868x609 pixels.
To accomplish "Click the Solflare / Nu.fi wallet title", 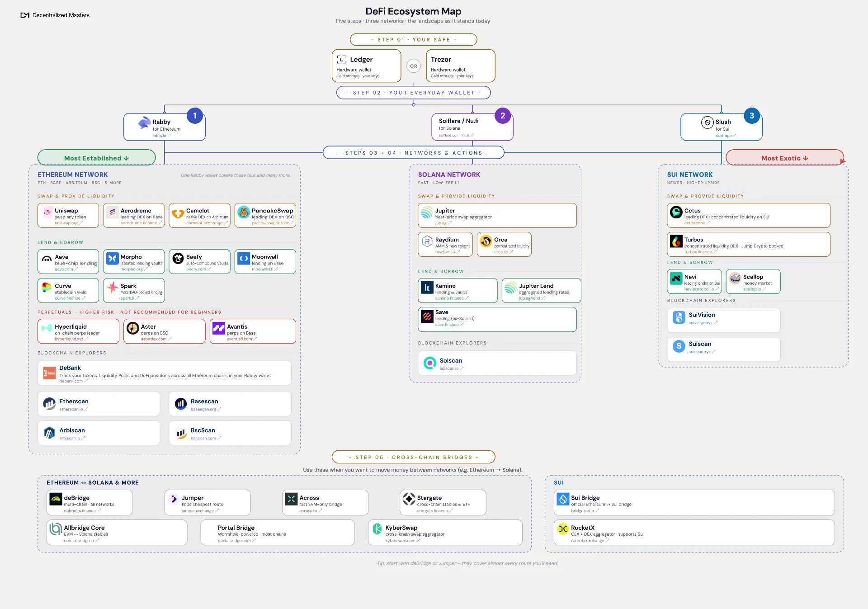I will click(458, 121).
